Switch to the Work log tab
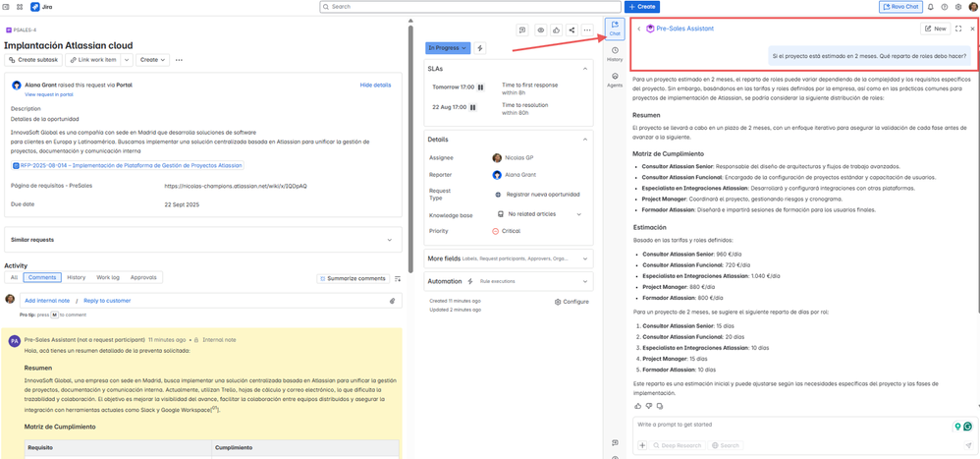This screenshot has width=980, height=459. click(107, 277)
